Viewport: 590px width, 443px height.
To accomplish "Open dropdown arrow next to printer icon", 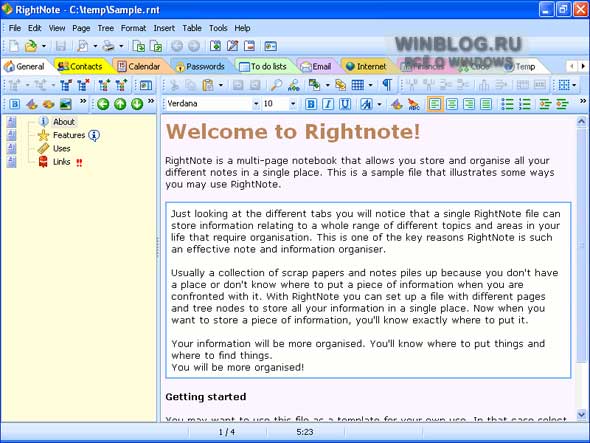I will click(121, 46).
